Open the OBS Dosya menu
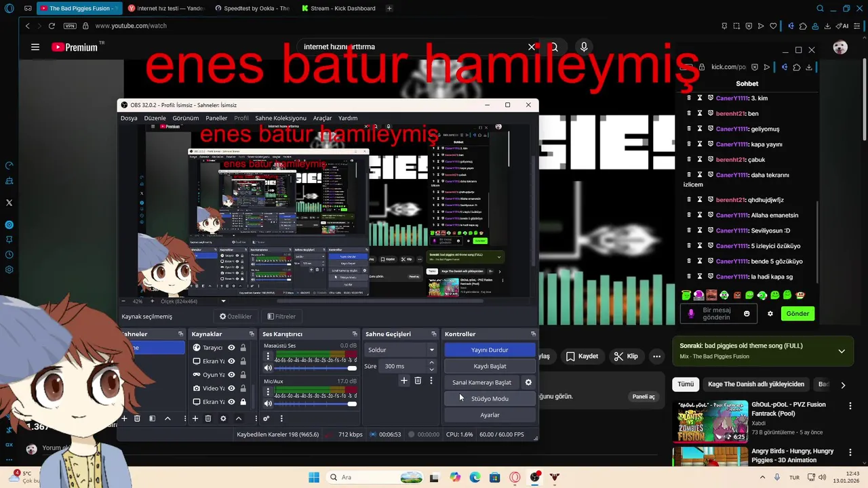 coord(129,118)
